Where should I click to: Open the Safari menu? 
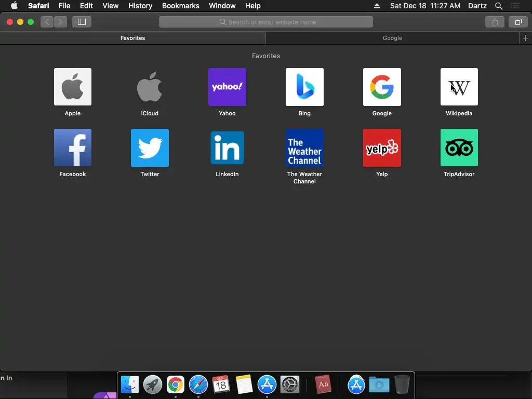38,6
